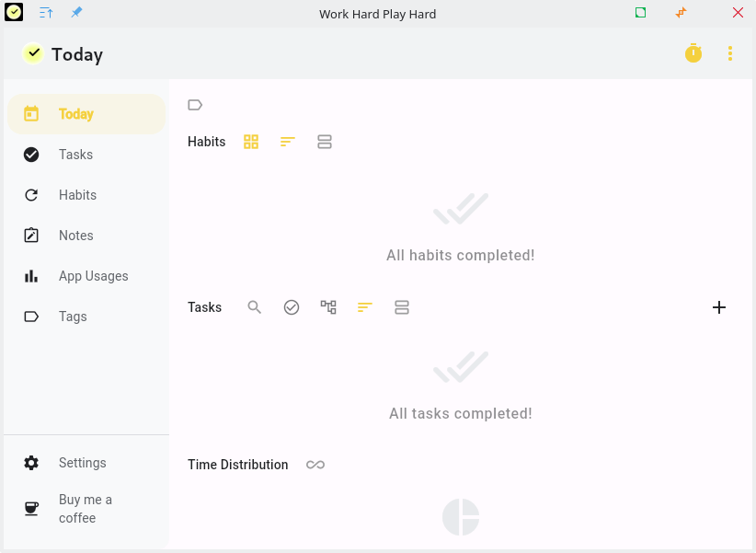This screenshot has height=553, width=756.
Task: Change the tasks list layout
Action: point(402,307)
